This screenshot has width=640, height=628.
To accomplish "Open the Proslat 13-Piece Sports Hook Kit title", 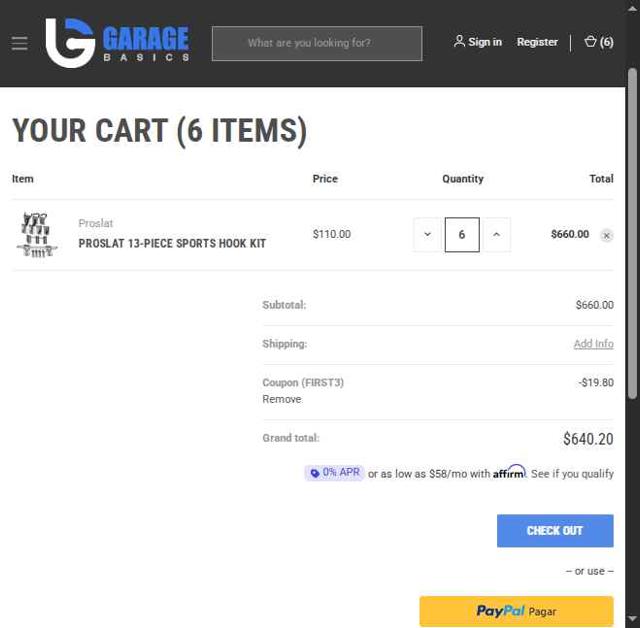I will 172,243.
